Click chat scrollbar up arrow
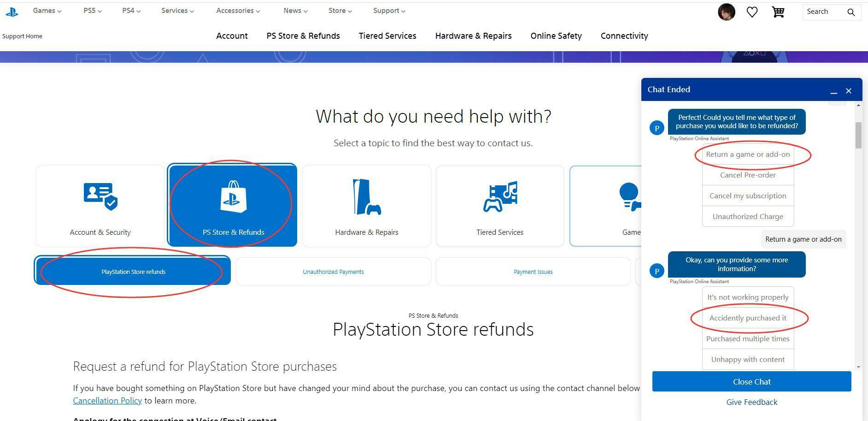Screen dimensions: 868x421 pos(858,106)
